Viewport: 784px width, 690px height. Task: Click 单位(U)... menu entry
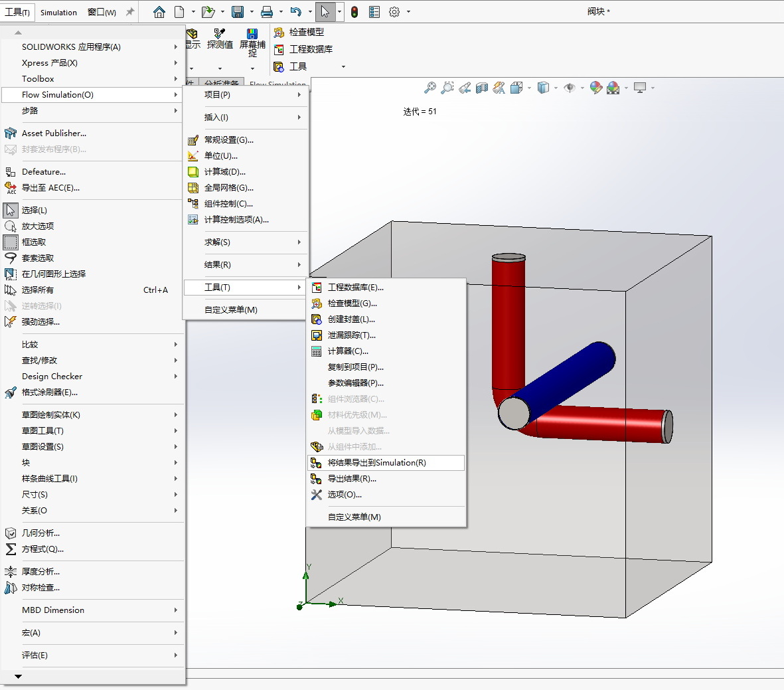click(x=246, y=156)
